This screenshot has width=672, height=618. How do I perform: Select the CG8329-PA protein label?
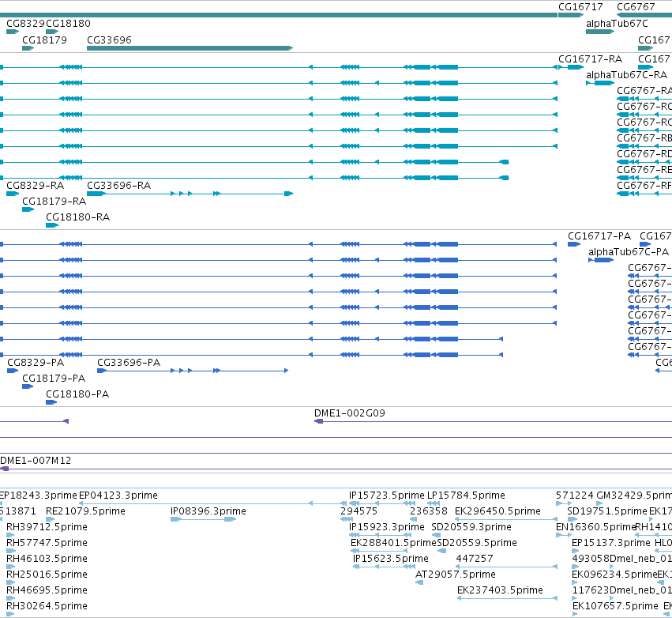36,363
